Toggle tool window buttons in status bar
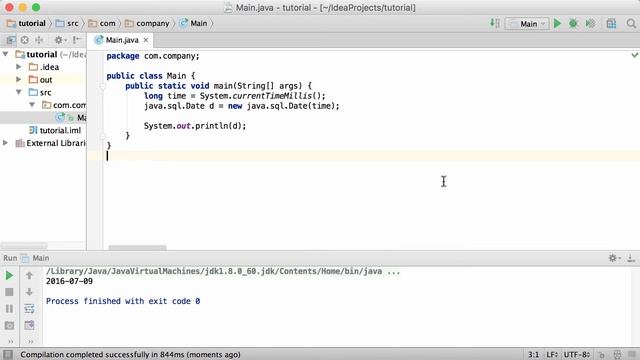This screenshot has height=360, width=640. coord(8,354)
